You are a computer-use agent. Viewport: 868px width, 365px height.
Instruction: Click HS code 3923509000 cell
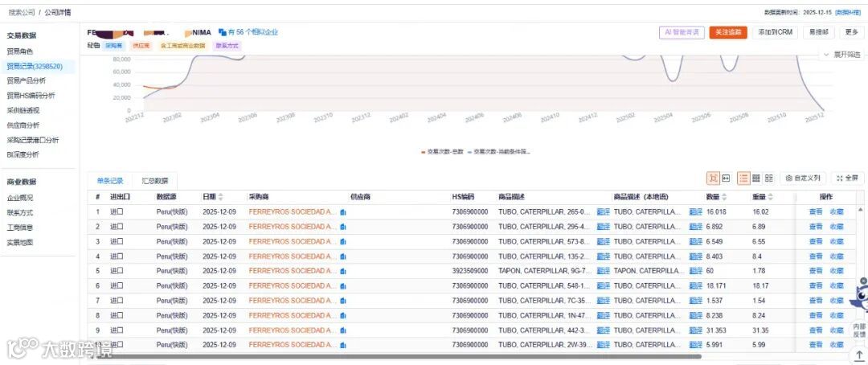470,271
